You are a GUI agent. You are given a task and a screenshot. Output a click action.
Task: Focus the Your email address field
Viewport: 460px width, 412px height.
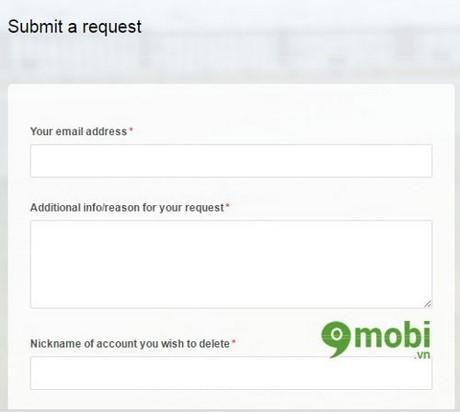point(231,161)
